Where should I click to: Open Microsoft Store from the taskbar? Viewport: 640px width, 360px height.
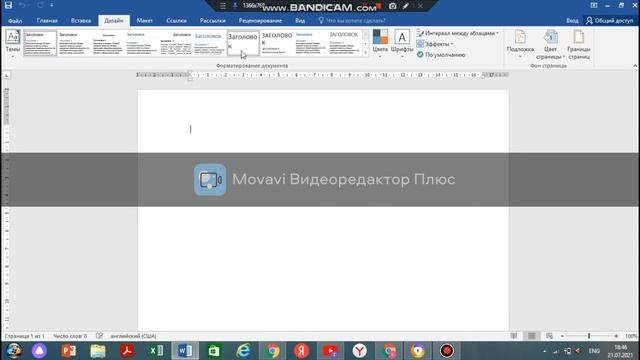click(x=214, y=351)
